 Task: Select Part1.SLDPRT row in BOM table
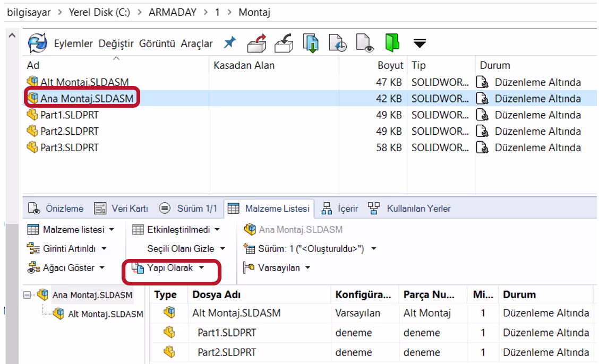(x=371, y=333)
